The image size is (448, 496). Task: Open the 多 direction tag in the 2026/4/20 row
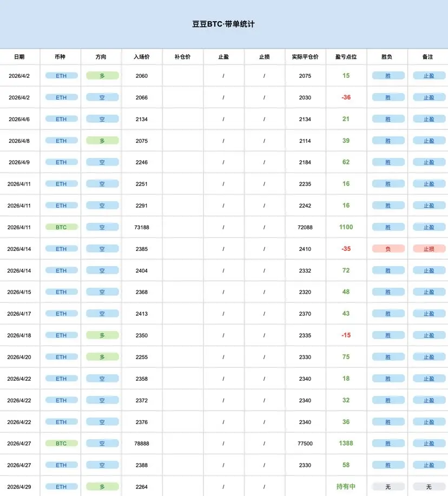tap(102, 357)
